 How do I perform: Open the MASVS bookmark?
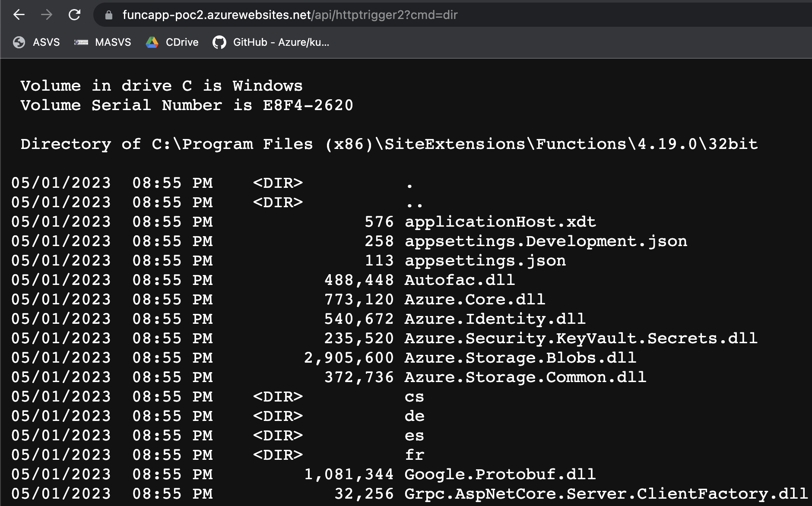click(113, 42)
